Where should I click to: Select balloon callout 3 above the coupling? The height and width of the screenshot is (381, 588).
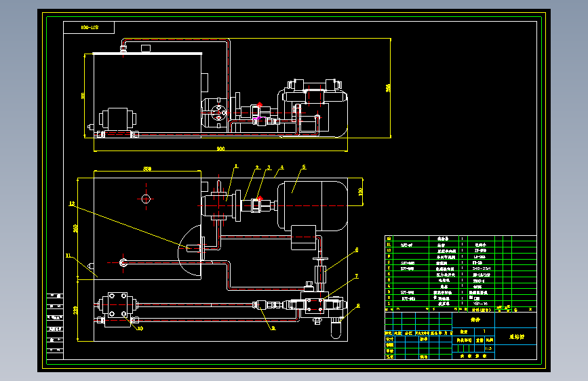click(269, 167)
